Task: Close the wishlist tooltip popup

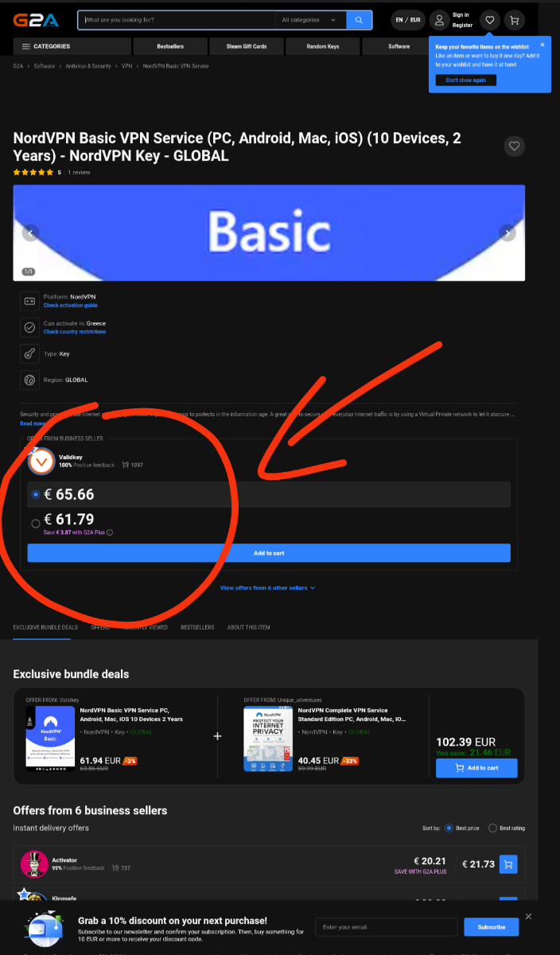Action: tap(542, 45)
